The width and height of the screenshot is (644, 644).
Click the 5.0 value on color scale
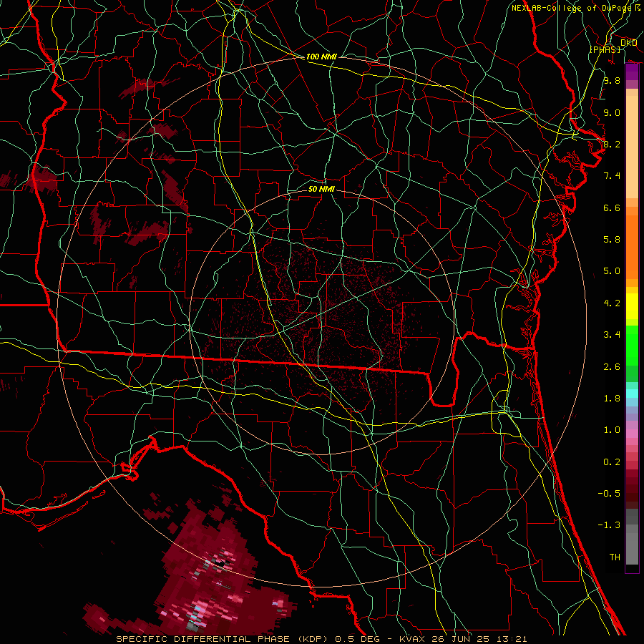click(x=612, y=271)
